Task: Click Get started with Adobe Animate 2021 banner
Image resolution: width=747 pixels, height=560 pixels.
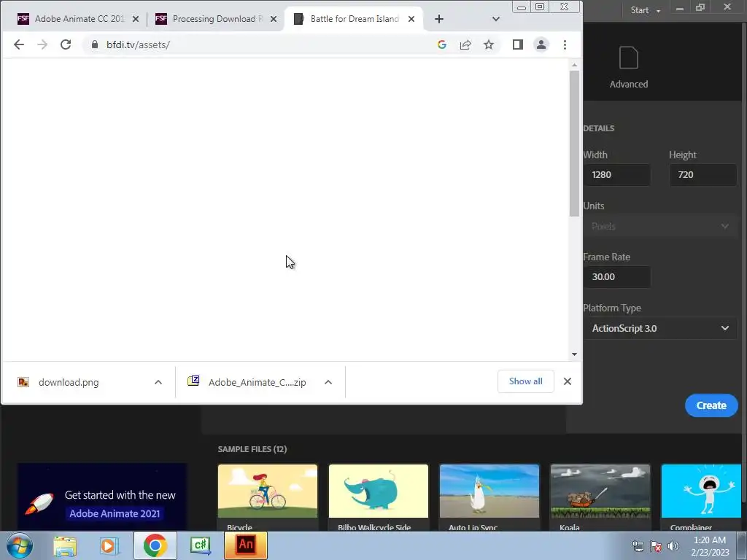Action: pos(102,497)
